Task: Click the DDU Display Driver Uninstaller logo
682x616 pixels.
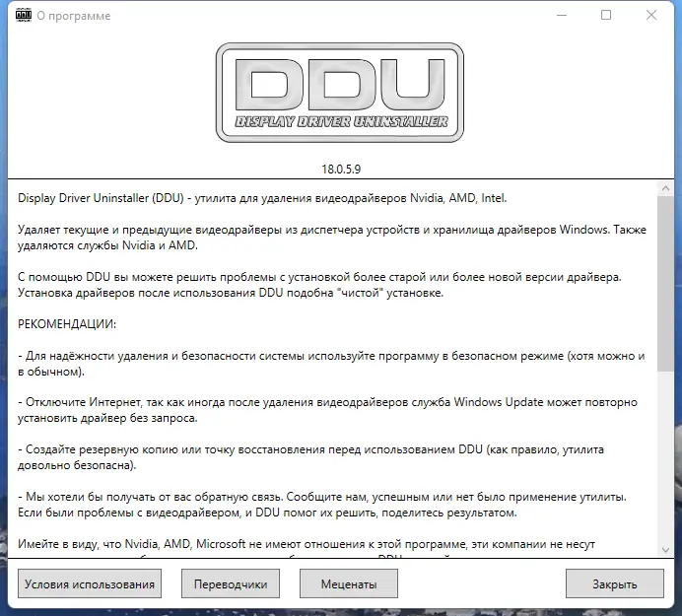Action: (x=340, y=93)
